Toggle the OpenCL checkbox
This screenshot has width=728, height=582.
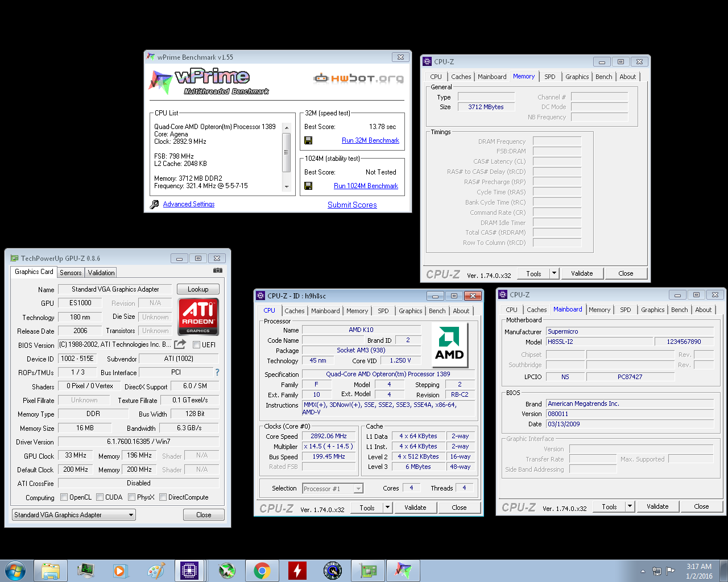coord(64,497)
